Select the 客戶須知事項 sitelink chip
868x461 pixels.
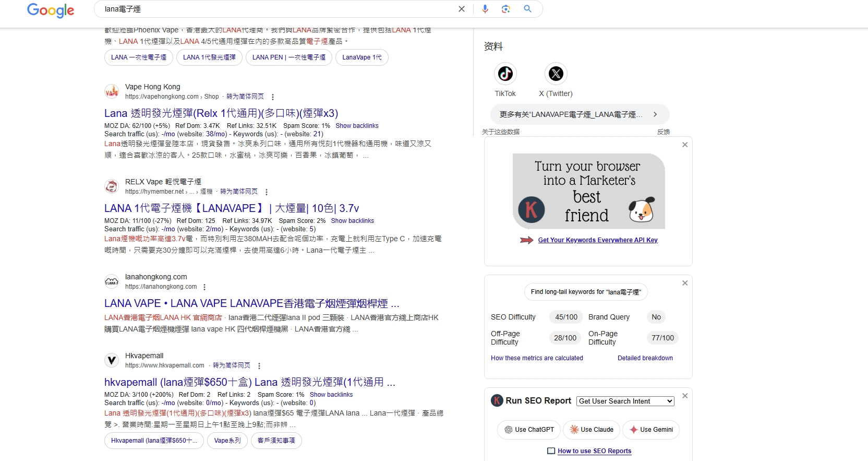[276, 441]
